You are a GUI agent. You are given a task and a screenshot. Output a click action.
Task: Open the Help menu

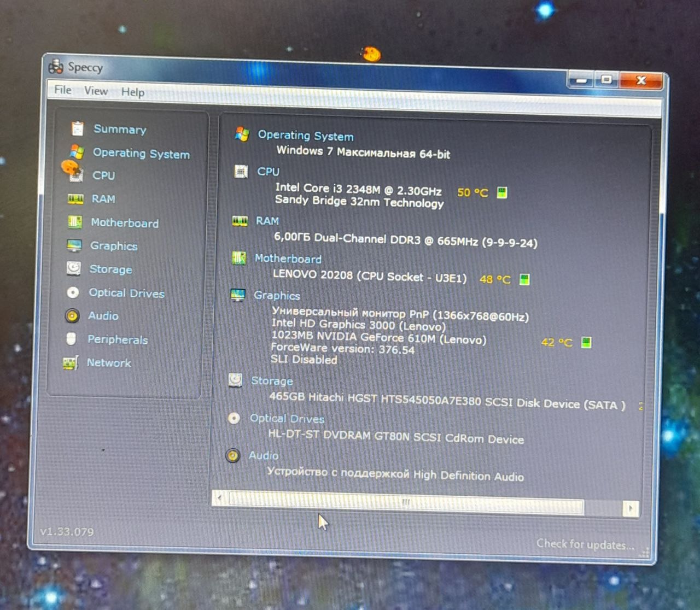pyautogui.click(x=133, y=92)
